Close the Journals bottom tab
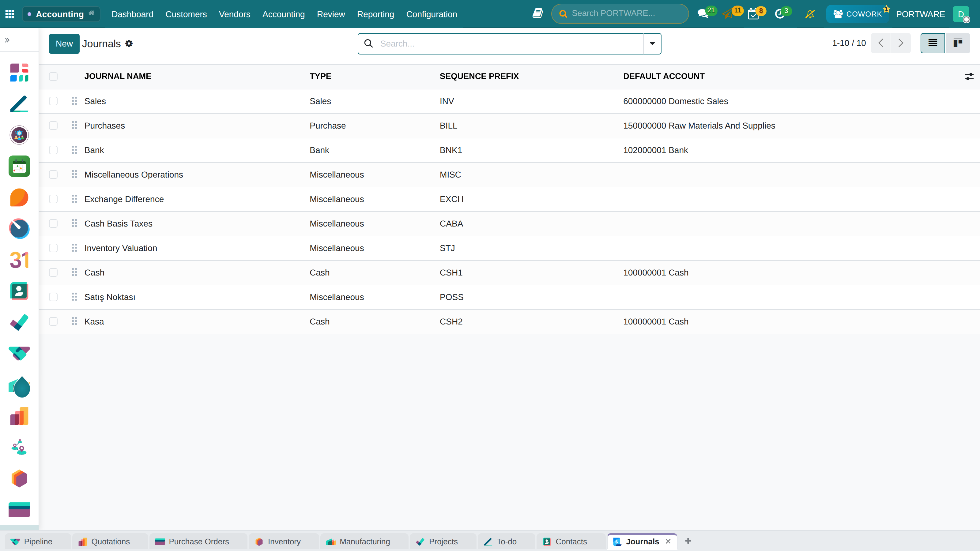 pyautogui.click(x=668, y=541)
